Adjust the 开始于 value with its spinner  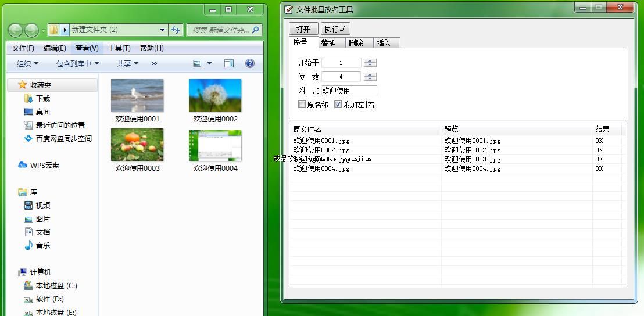(370, 63)
